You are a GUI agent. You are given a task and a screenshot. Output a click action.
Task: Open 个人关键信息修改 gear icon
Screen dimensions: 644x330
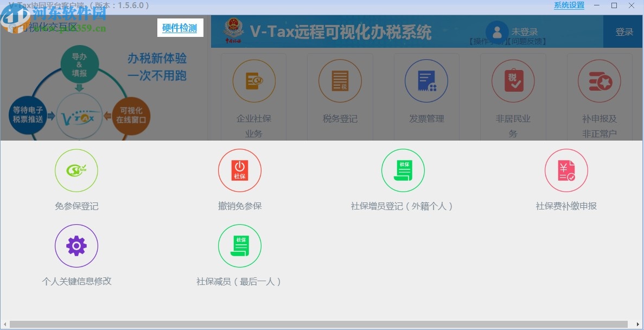point(76,245)
